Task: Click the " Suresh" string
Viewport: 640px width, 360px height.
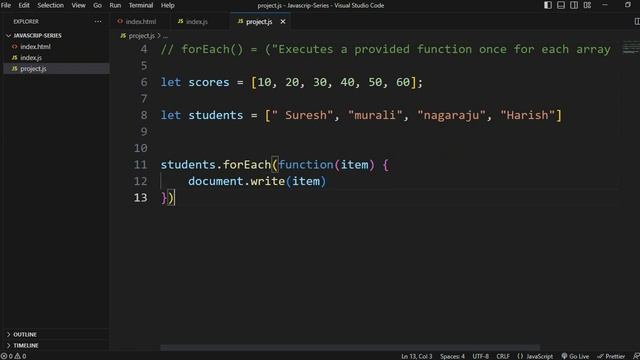Action: (302, 115)
